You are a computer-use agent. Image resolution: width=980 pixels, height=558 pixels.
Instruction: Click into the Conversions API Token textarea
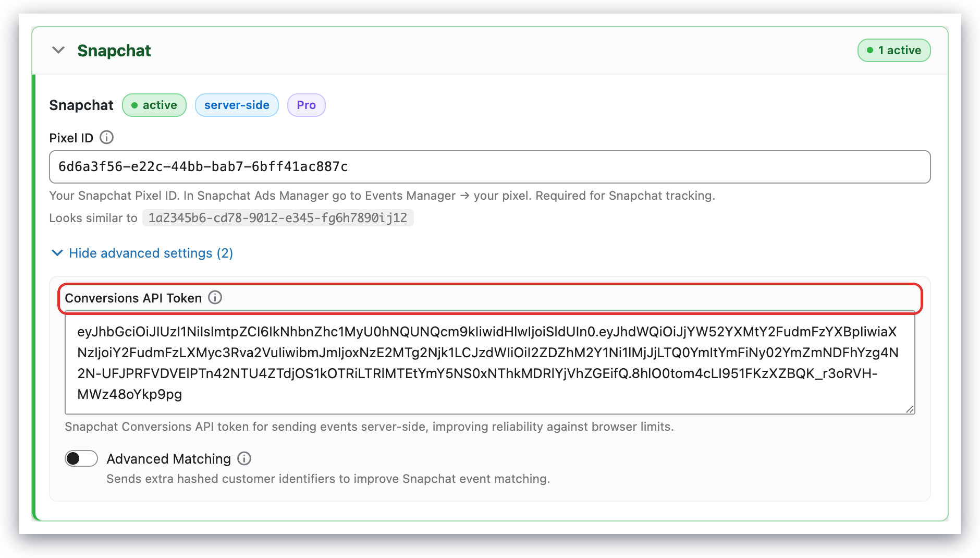coord(490,363)
